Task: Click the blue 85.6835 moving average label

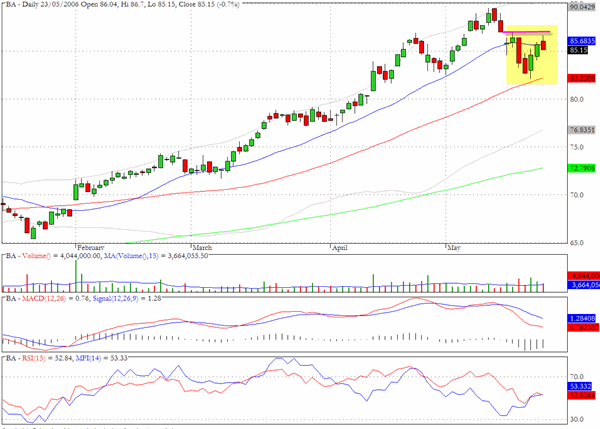Action: tap(582, 41)
